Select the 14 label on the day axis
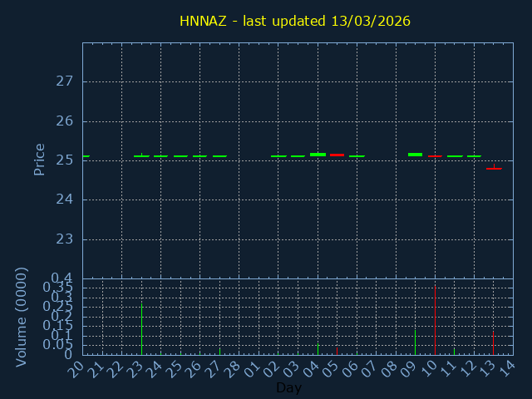Viewport: 532px width, 399px height. point(506,369)
